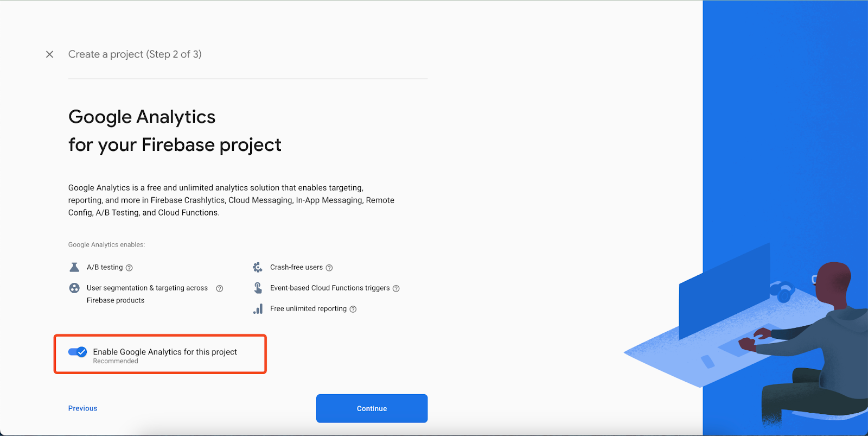Image resolution: width=868 pixels, height=436 pixels.
Task: Click the Crash-free users label
Action: click(x=296, y=267)
